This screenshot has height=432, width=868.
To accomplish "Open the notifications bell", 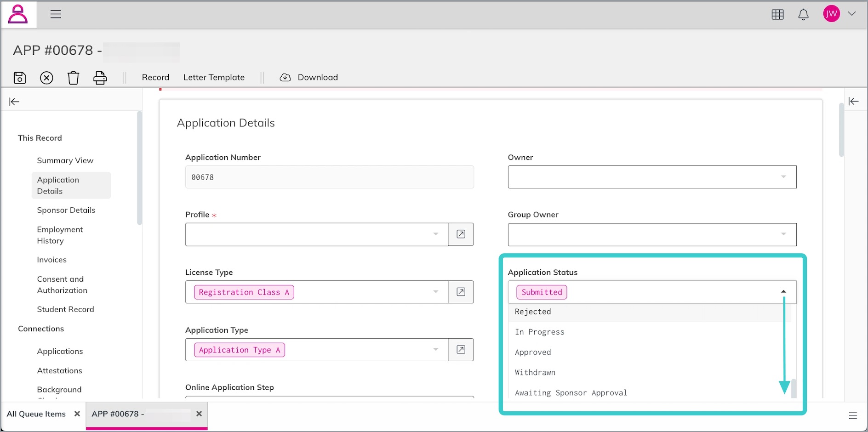I will pos(803,14).
